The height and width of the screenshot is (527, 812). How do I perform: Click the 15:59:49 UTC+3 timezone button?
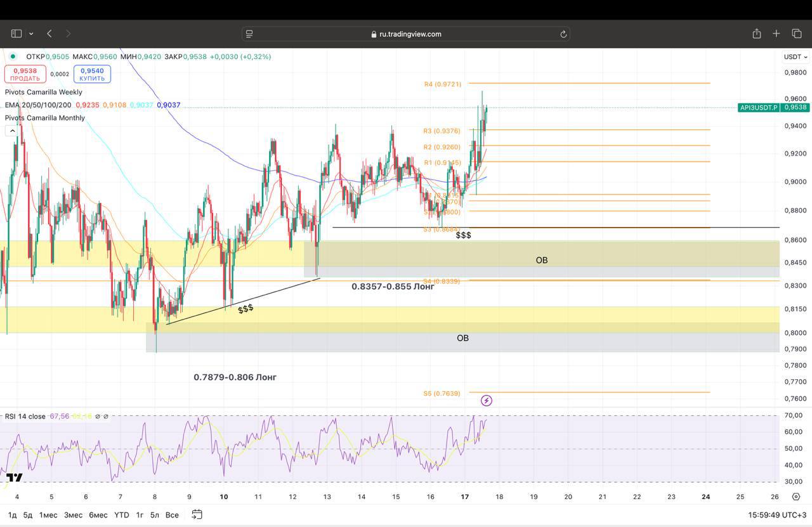[x=777, y=515]
